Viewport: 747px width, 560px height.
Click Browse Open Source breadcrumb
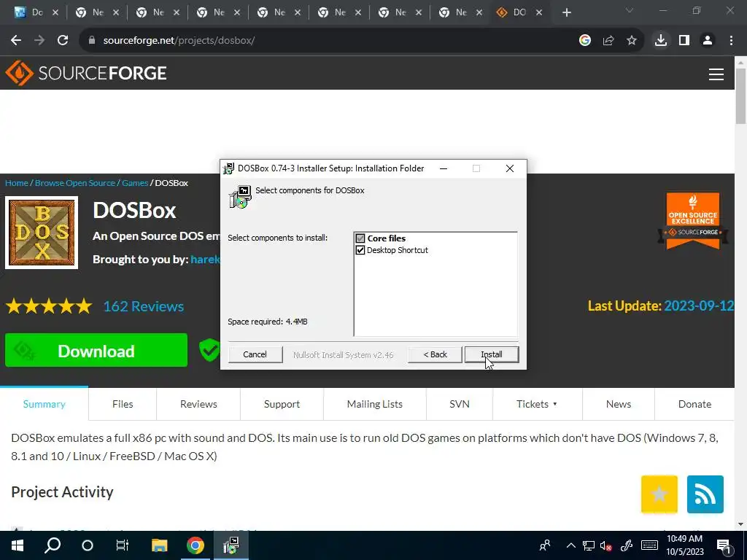(75, 183)
